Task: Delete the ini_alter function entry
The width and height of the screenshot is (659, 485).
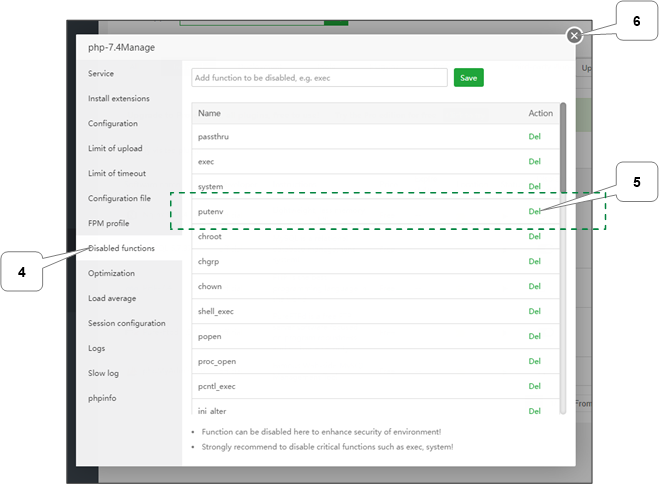Action: [x=534, y=411]
